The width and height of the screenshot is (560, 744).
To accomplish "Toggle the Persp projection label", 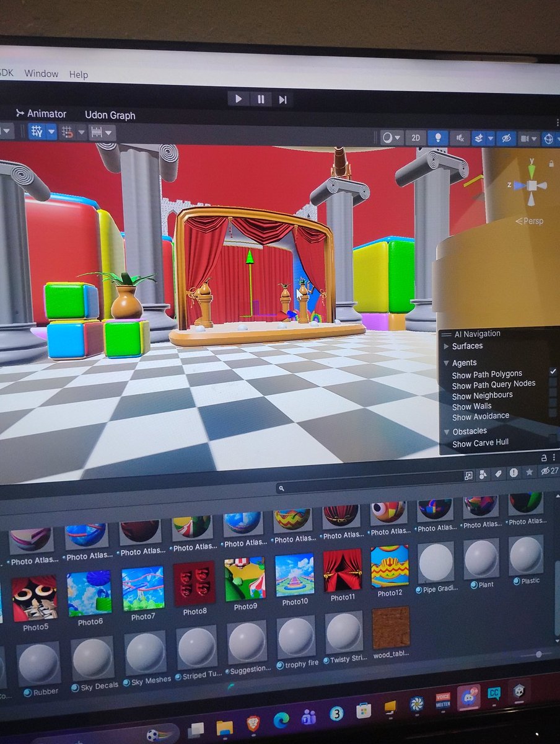I will pos(531,220).
